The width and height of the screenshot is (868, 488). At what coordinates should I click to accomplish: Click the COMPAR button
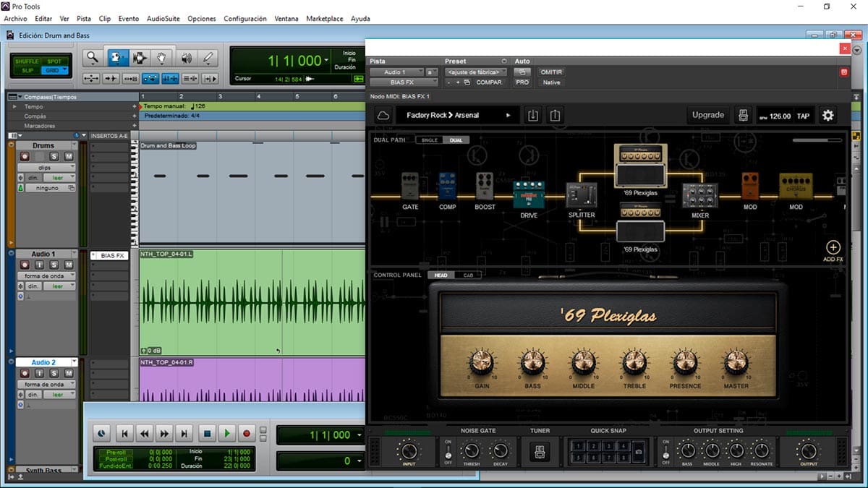pos(489,82)
